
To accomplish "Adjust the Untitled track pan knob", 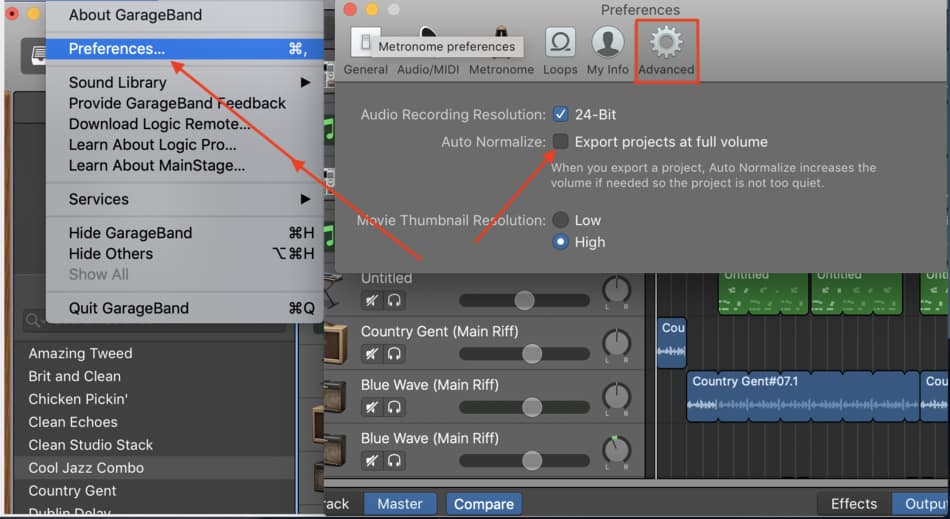I will tap(616, 290).
